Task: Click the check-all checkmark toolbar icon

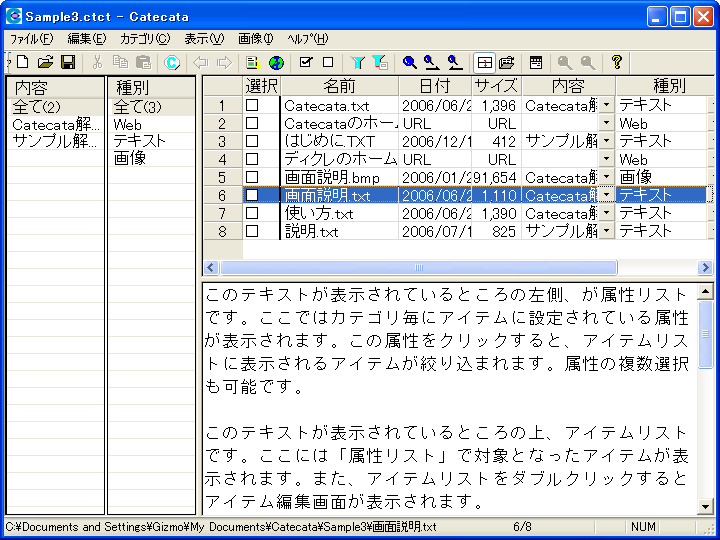Action: 305,62
